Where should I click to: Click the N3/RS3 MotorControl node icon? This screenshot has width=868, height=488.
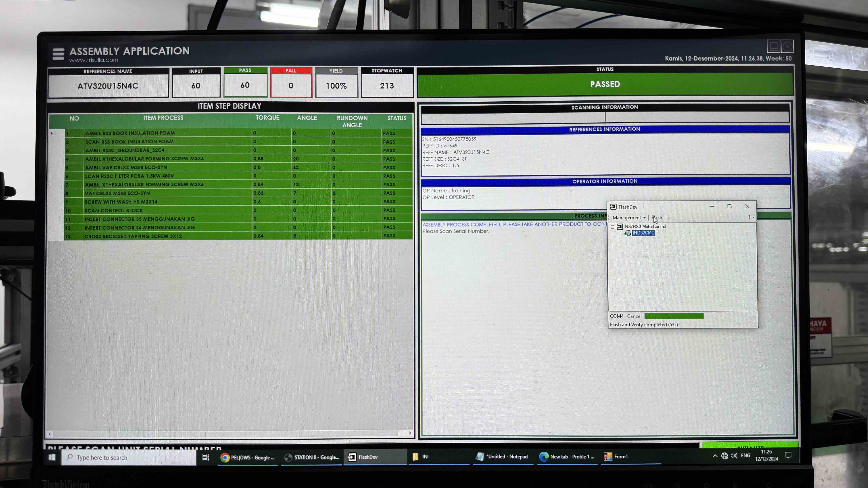pos(620,227)
